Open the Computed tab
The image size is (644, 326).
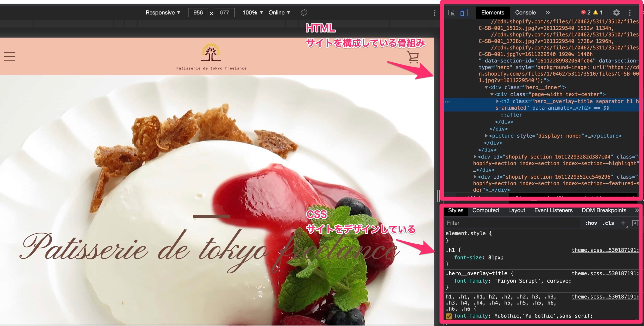(x=486, y=210)
